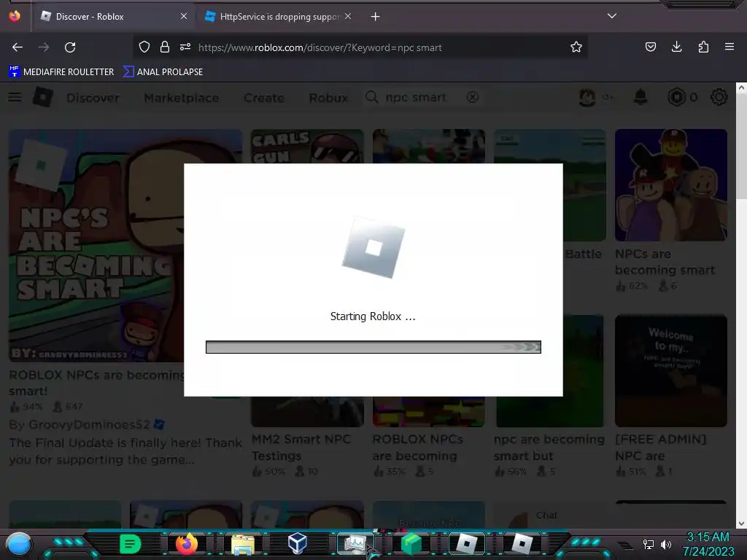Open the Roblox hamburger side menu
Viewport: 747px width, 560px height.
pyautogui.click(x=15, y=97)
